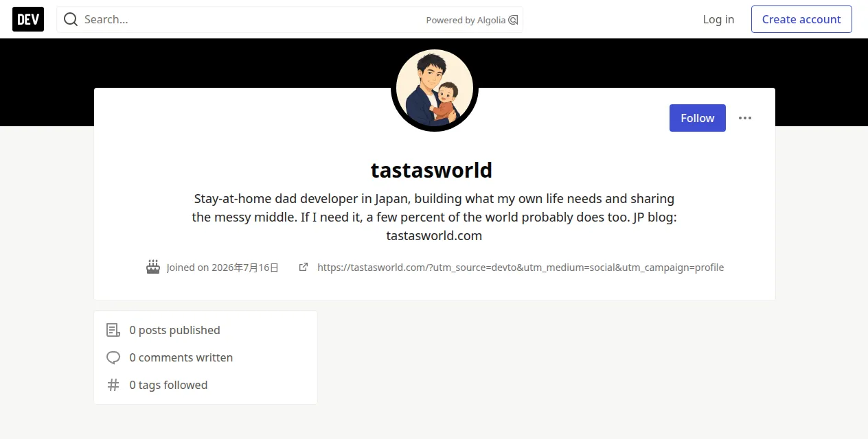Screen dimensions: 868x439
Task: Click the comments speech bubble icon
Action: tap(113, 357)
